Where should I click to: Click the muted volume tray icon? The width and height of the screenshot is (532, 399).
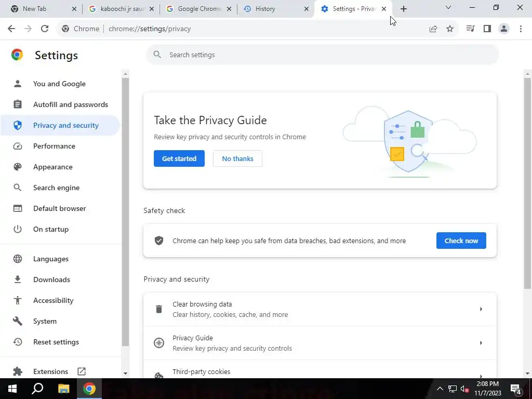click(464, 389)
